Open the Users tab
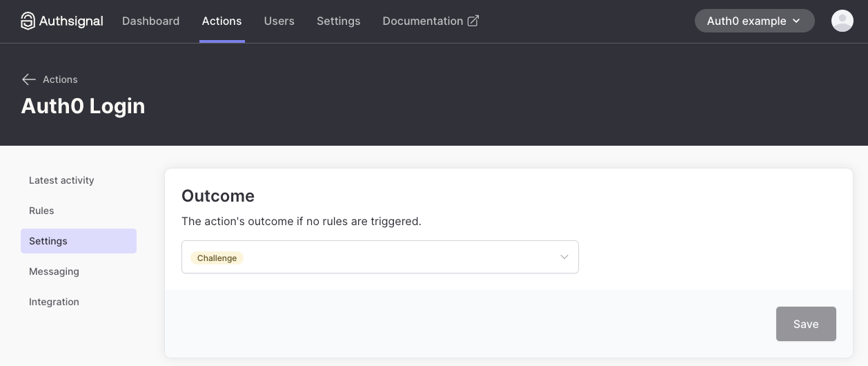 pyautogui.click(x=279, y=21)
